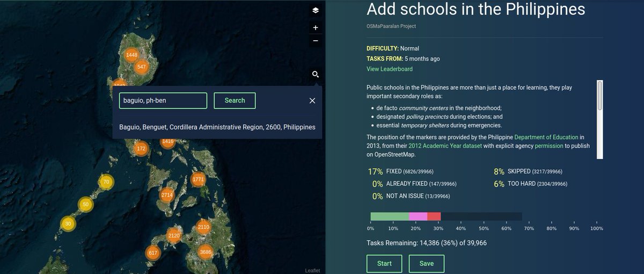The width and height of the screenshot is (644, 274).
Task: Click yellow cluster marker 30
Action: (x=67, y=224)
